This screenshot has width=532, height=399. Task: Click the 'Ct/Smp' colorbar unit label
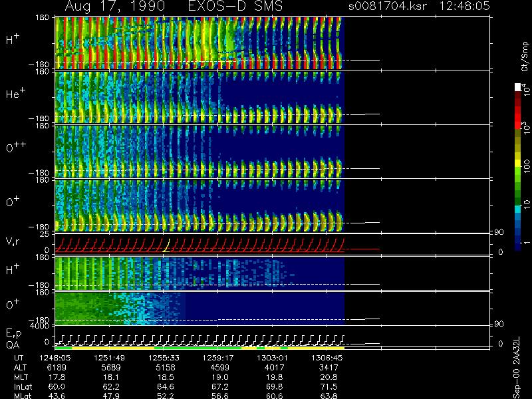525,57
